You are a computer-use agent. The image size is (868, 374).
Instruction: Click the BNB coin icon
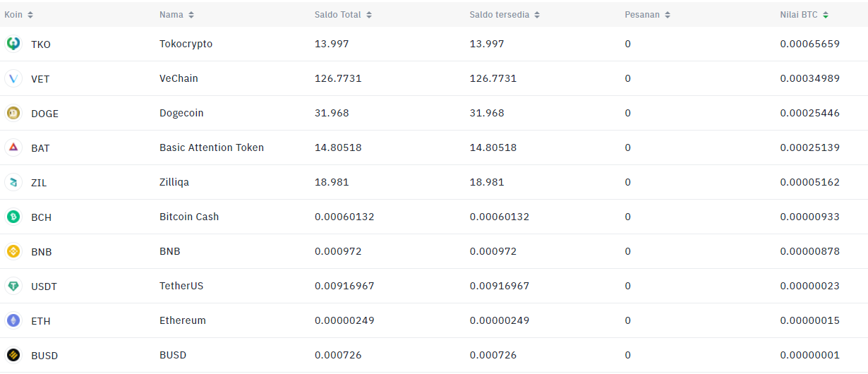pos(13,251)
